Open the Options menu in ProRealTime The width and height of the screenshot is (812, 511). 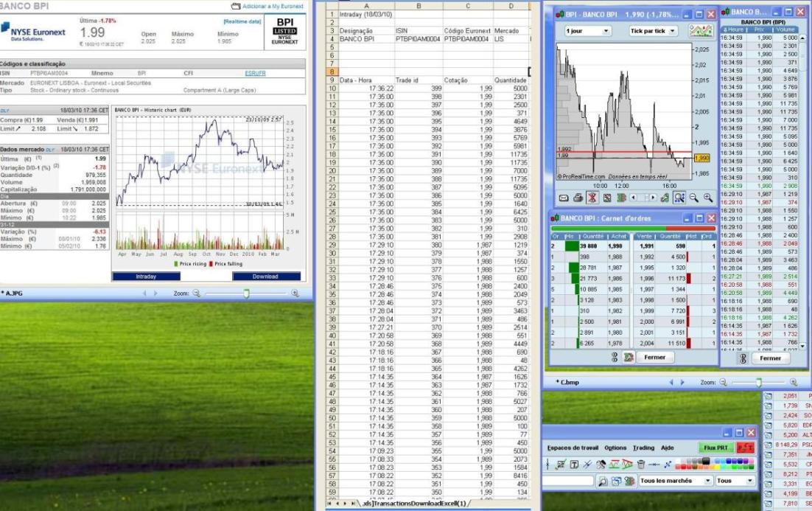pos(615,448)
